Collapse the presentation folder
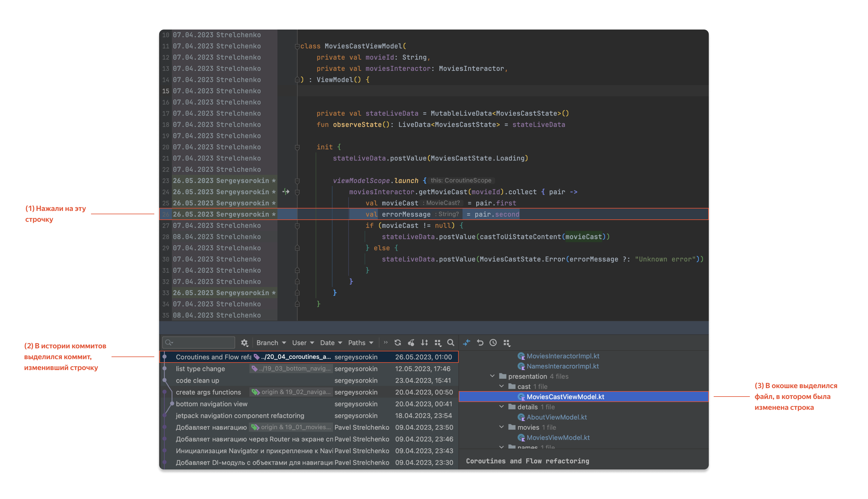868x499 pixels. click(x=492, y=376)
